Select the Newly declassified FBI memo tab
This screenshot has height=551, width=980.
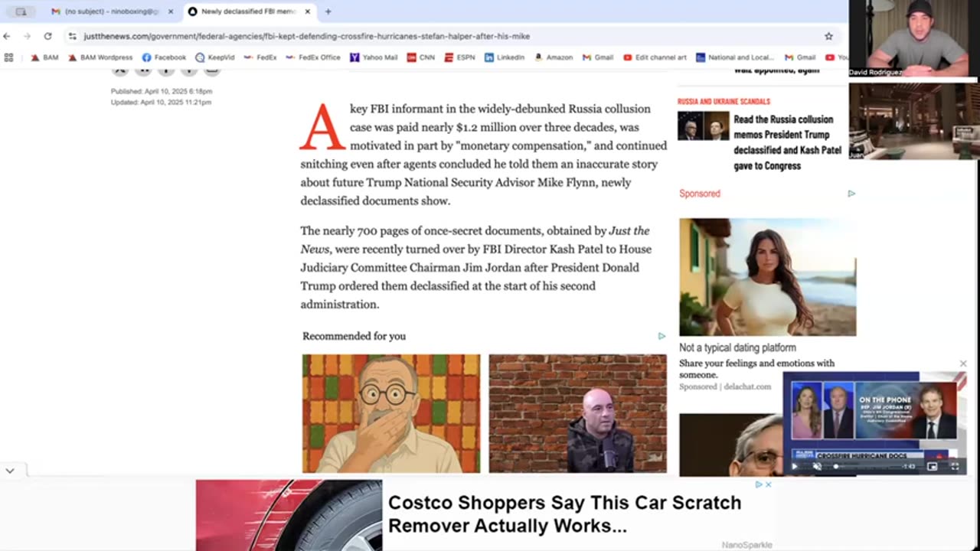pyautogui.click(x=249, y=11)
